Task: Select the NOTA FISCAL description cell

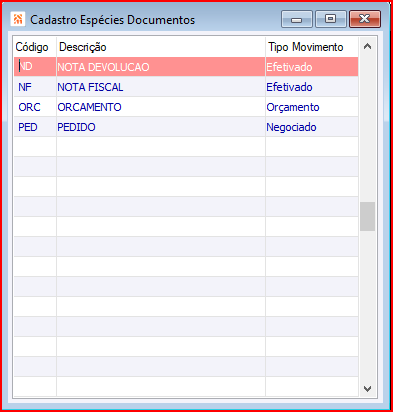Action: 161,87
